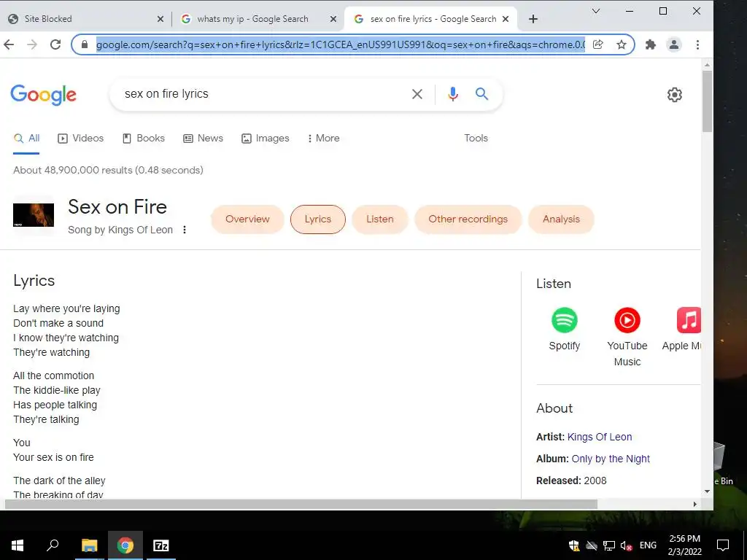
Task: Click the Windows Security tray icon
Action: pyautogui.click(x=575, y=545)
